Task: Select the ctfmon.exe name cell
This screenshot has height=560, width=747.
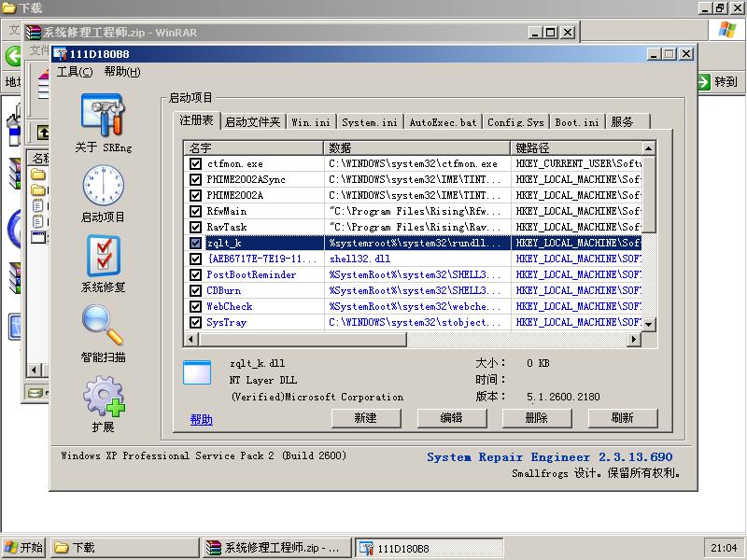Action: coord(235,164)
